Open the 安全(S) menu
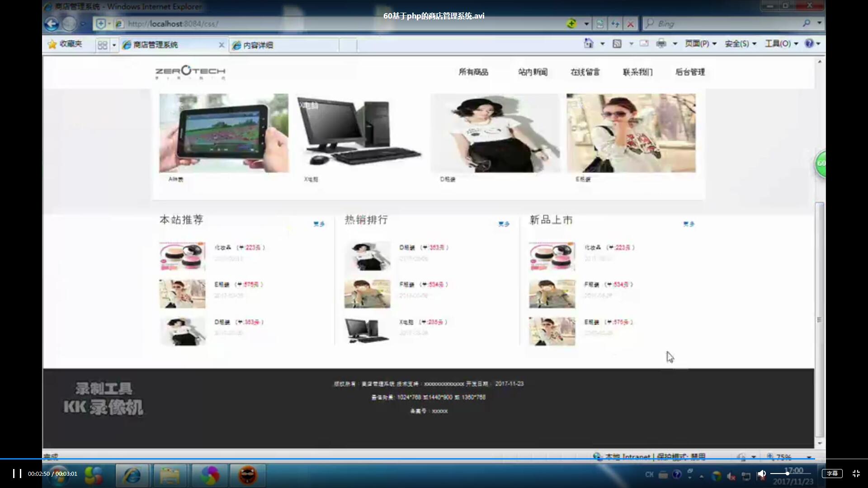Screen dimensions: 868x488 (741, 43)
